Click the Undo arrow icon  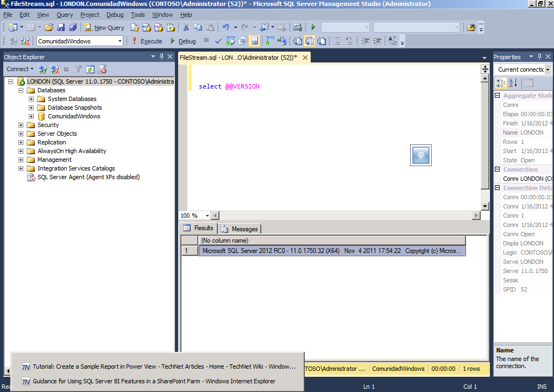[x=225, y=27]
